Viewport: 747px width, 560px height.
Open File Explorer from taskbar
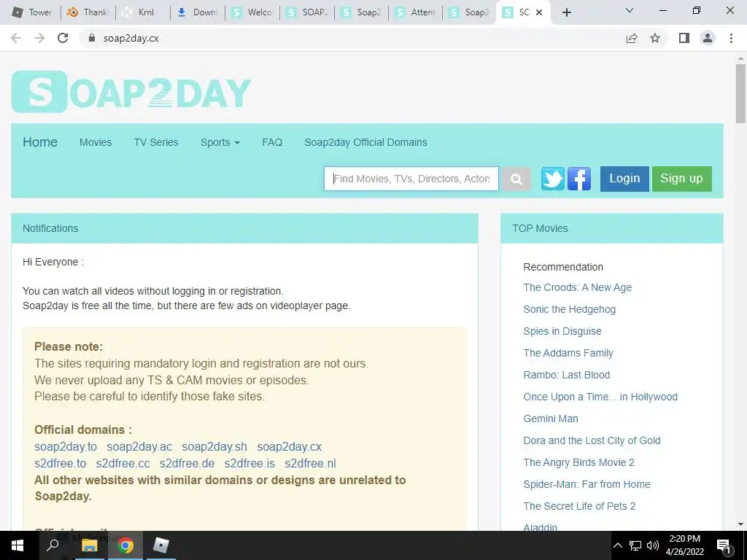click(x=89, y=545)
